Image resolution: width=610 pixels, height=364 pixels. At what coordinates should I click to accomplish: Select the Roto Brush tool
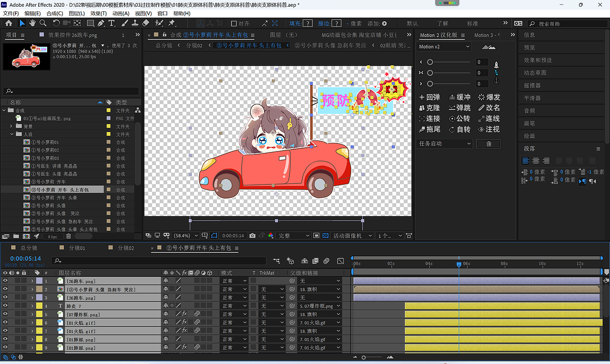[x=159, y=23]
